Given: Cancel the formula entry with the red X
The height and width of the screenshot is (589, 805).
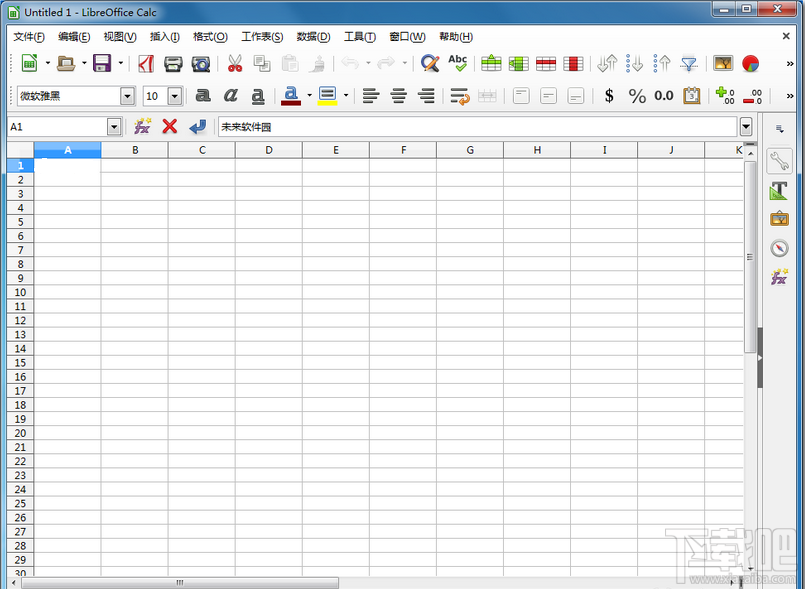Looking at the screenshot, I should [x=169, y=126].
